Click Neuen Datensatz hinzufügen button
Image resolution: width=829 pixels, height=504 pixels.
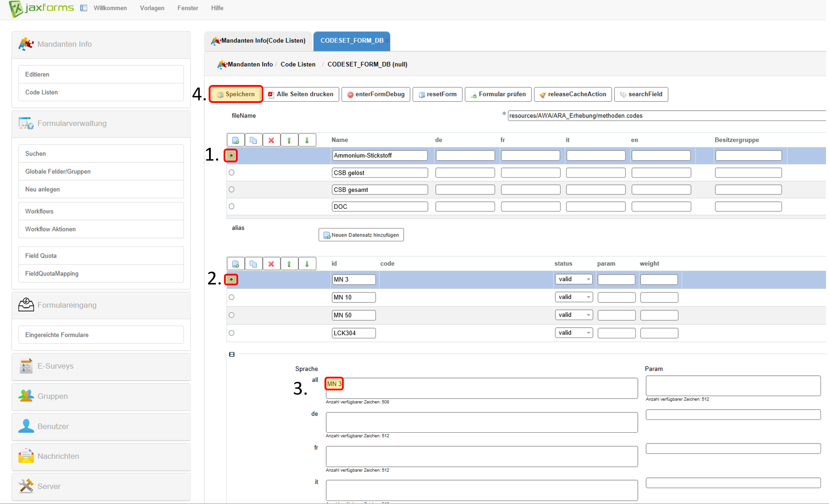[x=361, y=235]
